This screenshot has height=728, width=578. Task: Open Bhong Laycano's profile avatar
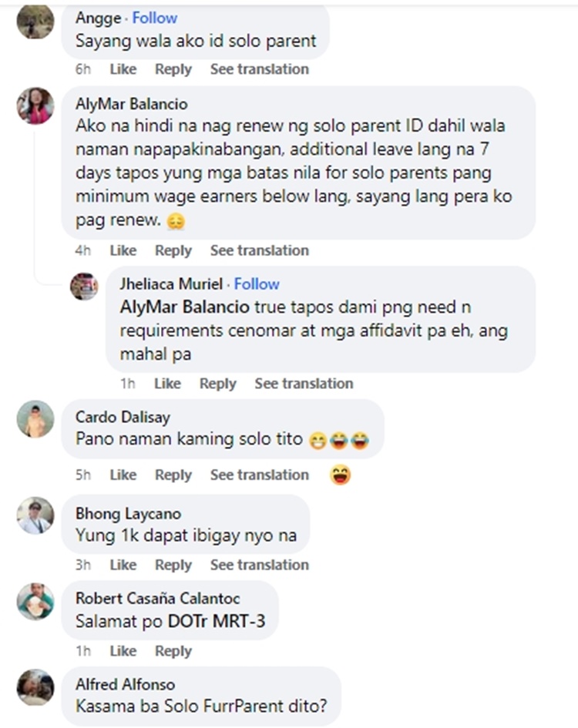tap(35, 515)
